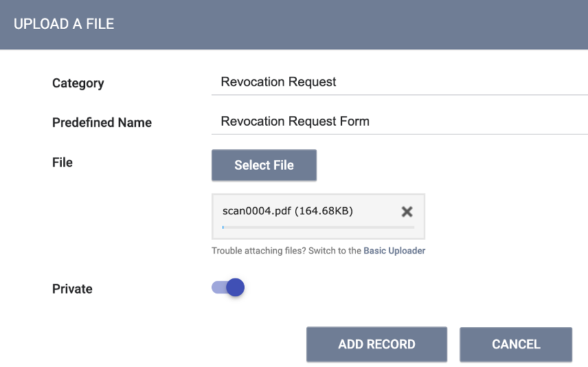588x367 pixels.
Task: Click the "Revocation Request" category value
Action: point(278,82)
